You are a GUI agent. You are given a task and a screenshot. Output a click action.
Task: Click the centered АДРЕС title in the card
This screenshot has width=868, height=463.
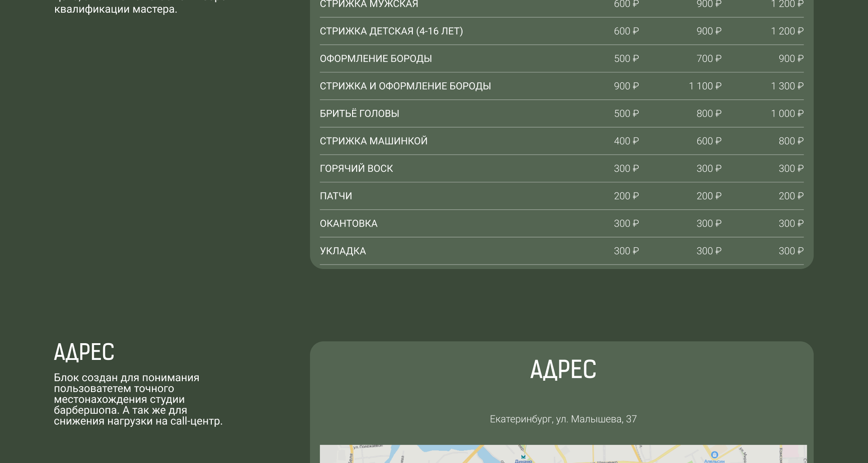[x=563, y=369]
